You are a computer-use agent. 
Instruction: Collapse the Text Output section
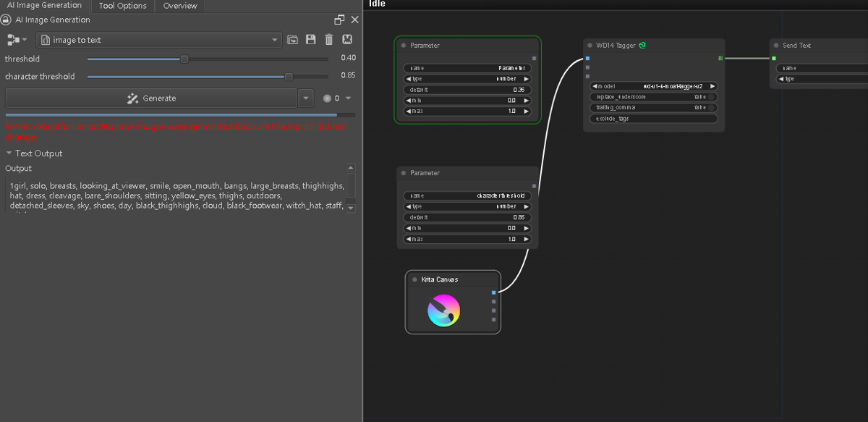pyautogui.click(x=9, y=153)
